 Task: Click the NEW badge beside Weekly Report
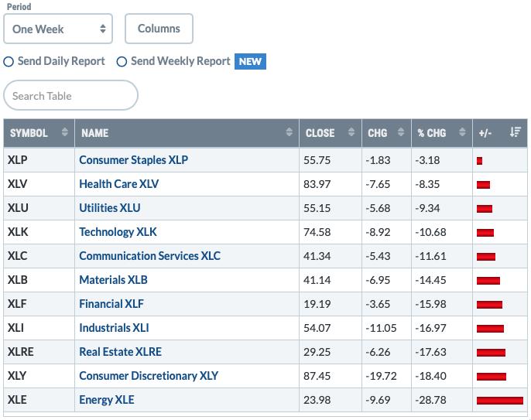250,61
